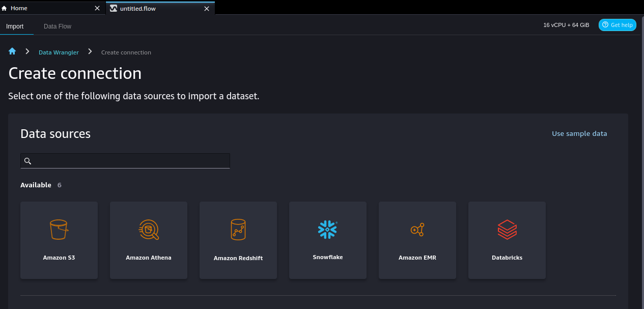Click the Databricks stacked-layers icon
Image resolution: width=644 pixels, height=309 pixels.
tap(507, 230)
